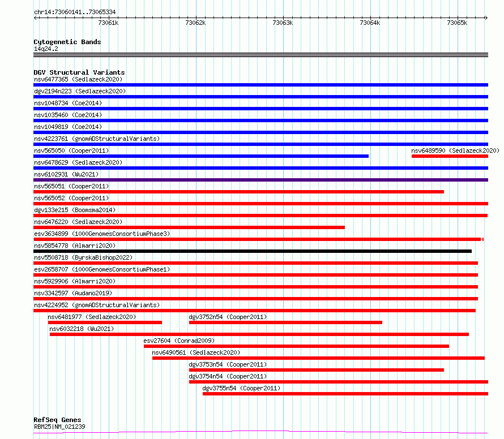Click the red esv27604 variant bar
The width and height of the screenshot is (504, 439).
click(296, 346)
